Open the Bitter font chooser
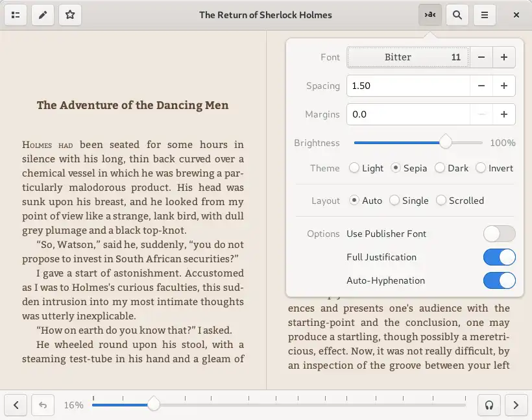 point(408,57)
